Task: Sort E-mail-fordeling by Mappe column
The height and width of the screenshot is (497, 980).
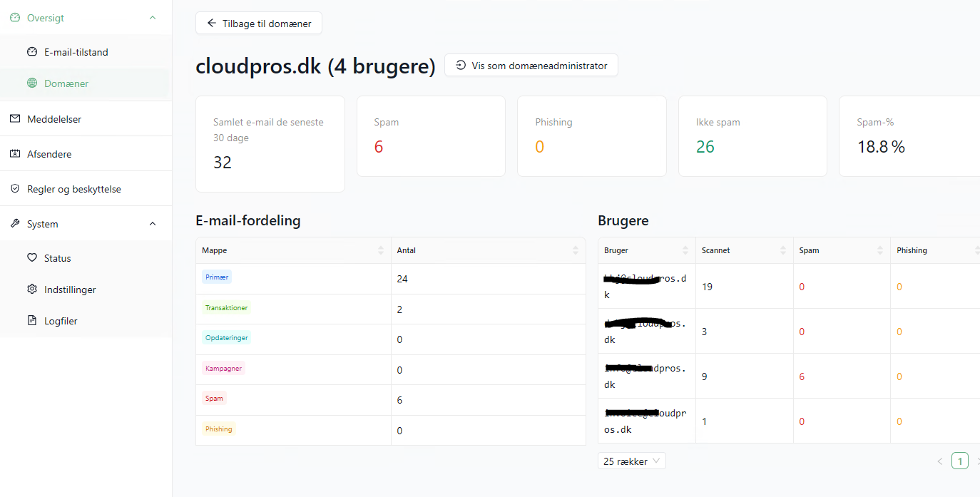Action: 293,250
